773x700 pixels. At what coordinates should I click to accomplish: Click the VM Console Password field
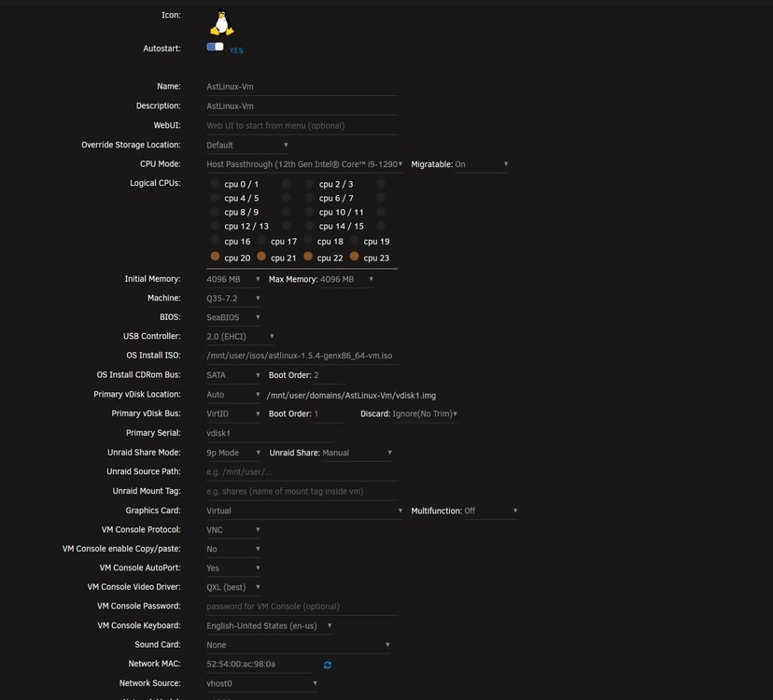[x=302, y=607]
